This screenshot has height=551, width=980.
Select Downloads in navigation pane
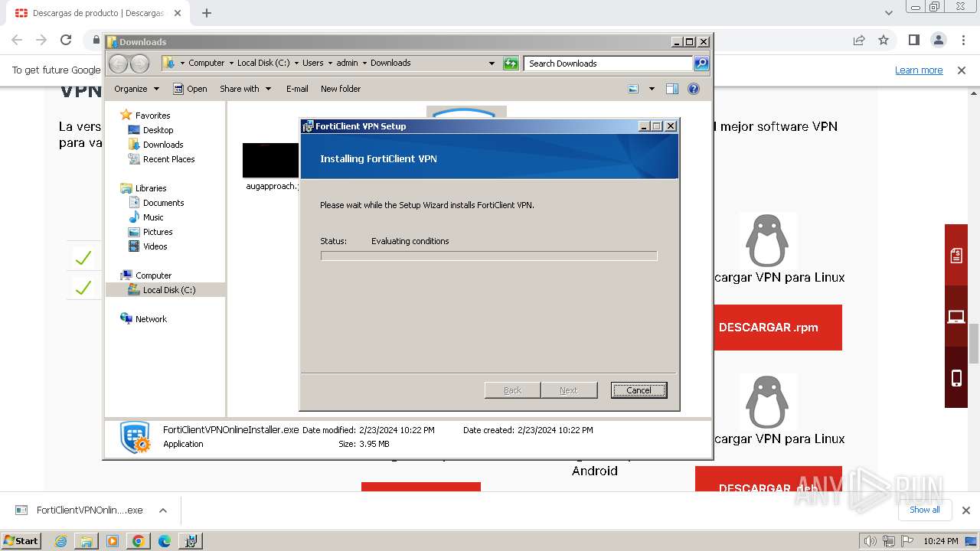click(x=163, y=145)
